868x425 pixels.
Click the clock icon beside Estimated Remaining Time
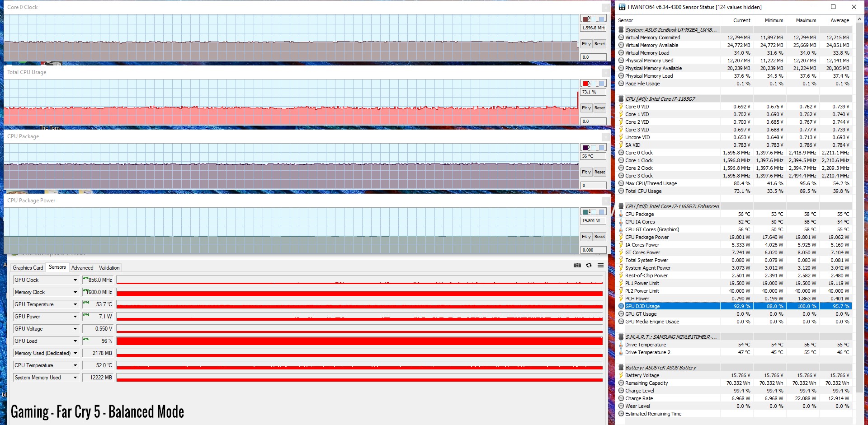(x=621, y=414)
